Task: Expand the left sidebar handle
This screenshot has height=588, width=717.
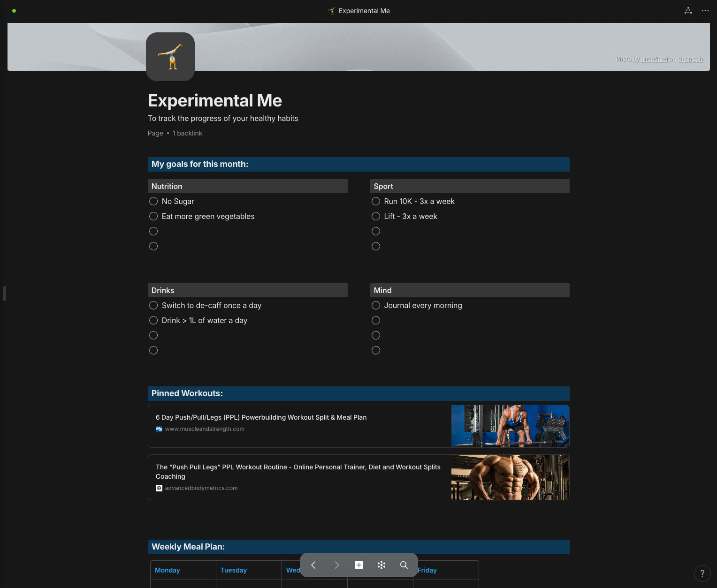Action: pos(4,294)
